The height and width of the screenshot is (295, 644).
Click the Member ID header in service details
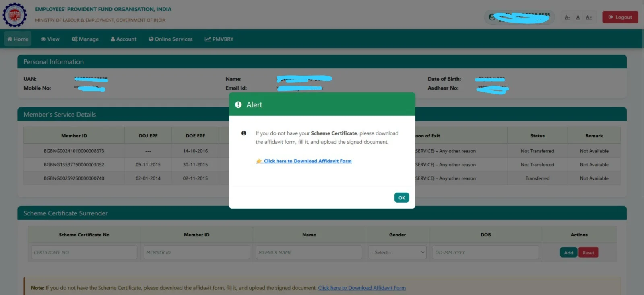point(74,136)
